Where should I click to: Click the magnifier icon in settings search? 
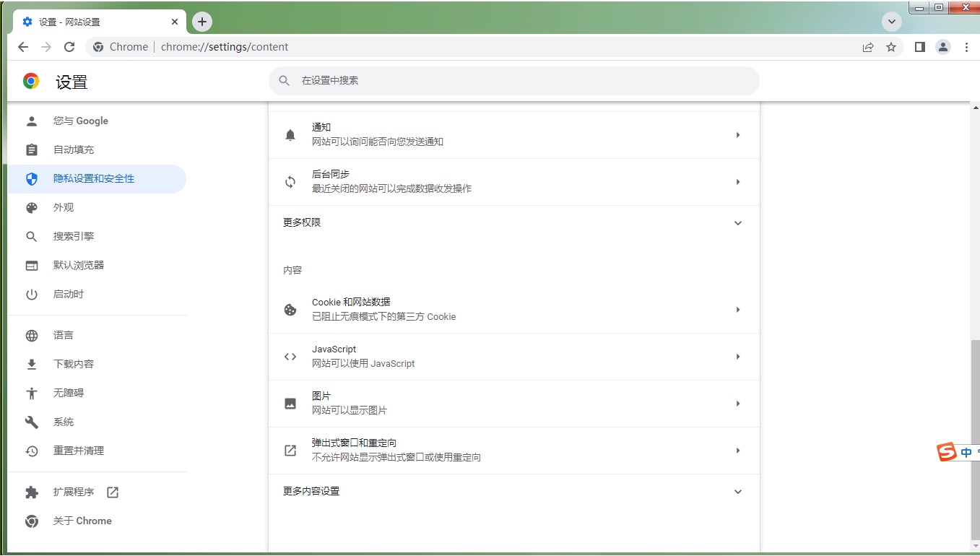pyautogui.click(x=285, y=81)
